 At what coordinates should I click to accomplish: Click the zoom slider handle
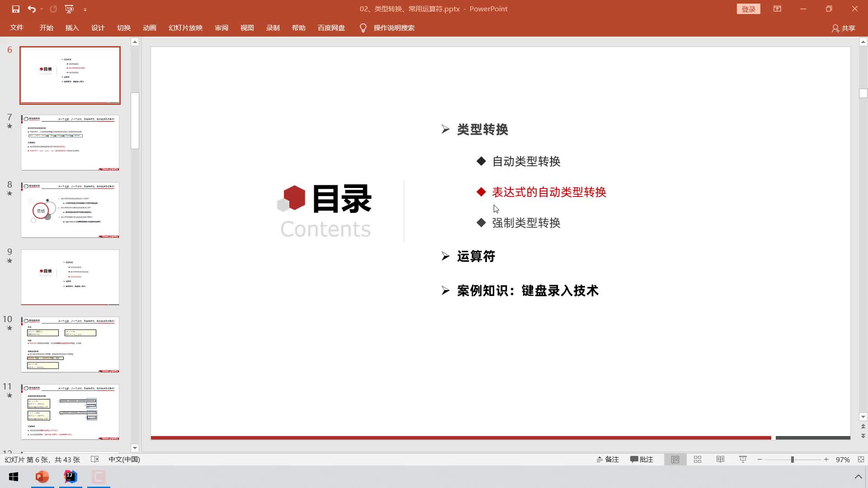click(x=792, y=459)
